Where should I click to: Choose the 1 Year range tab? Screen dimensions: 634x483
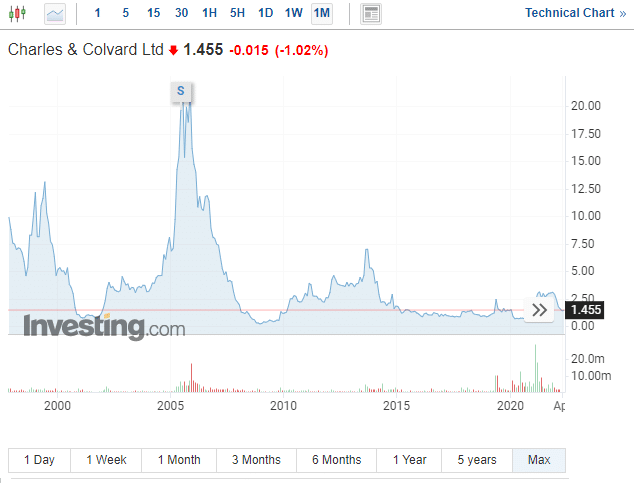(x=409, y=460)
